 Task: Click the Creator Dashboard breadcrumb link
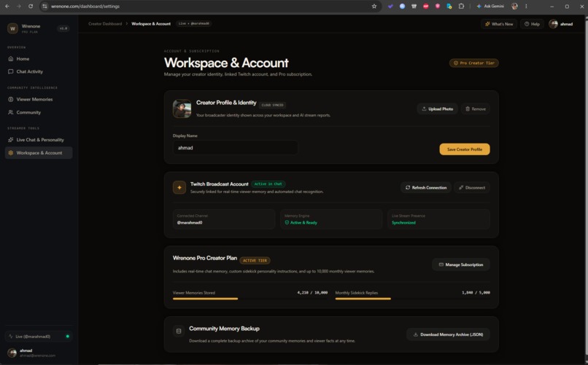pos(105,23)
